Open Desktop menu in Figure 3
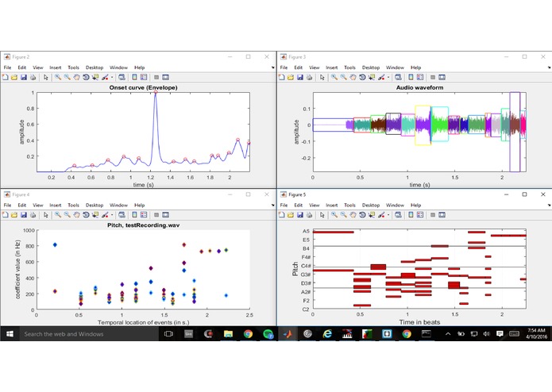The width and height of the screenshot is (552, 392). (371, 67)
